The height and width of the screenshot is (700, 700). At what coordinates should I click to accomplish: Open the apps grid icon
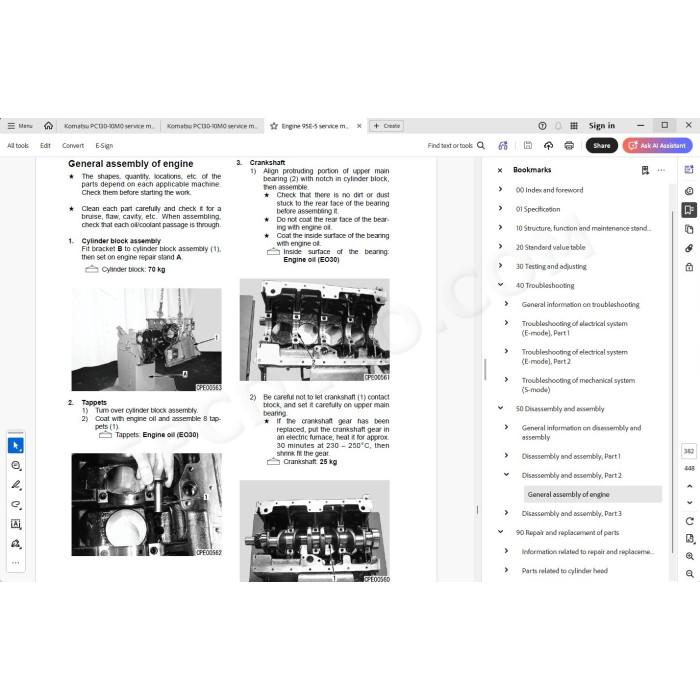(574, 126)
